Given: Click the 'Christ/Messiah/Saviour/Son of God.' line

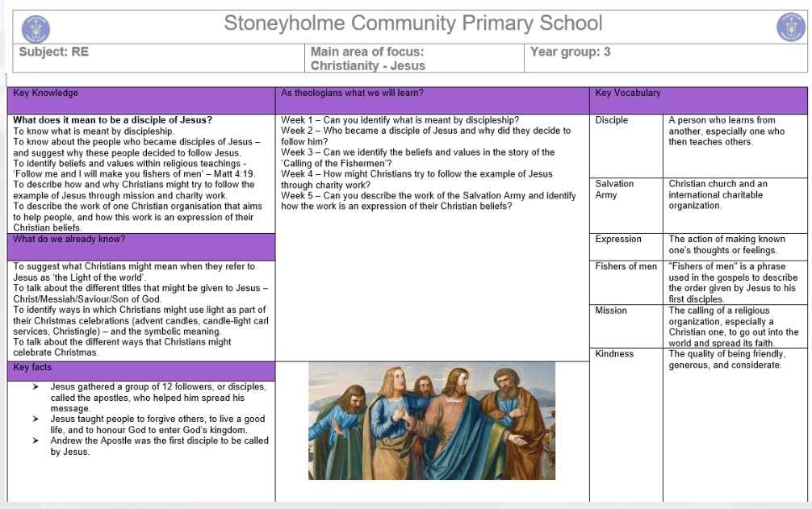Looking at the screenshot, I should click(87, 299).
